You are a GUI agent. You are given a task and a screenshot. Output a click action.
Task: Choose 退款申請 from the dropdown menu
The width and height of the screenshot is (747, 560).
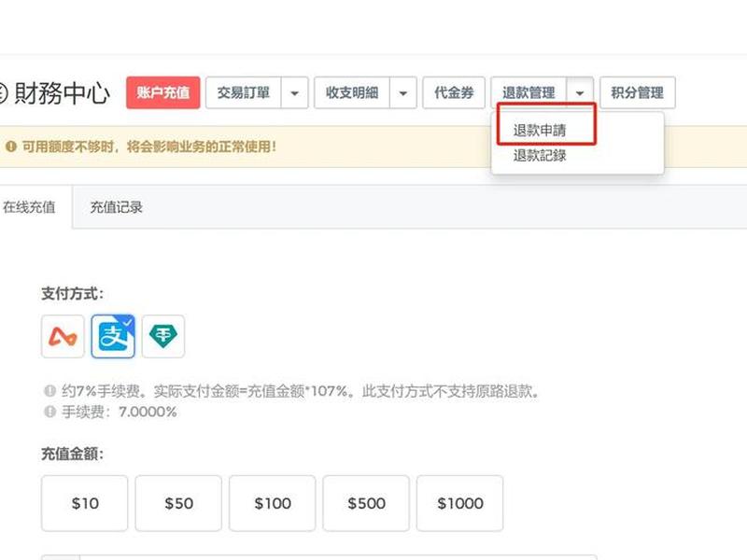[540, 130]
